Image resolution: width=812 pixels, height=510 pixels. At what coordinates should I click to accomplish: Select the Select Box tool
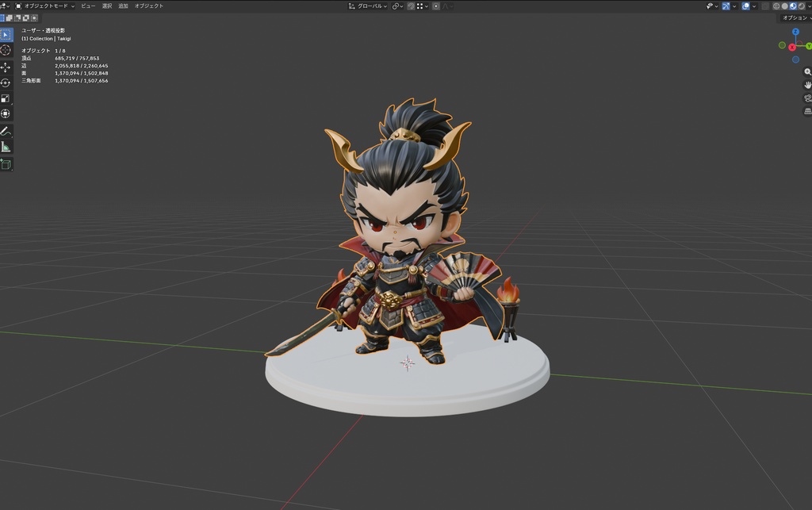(x=6, y=35)
